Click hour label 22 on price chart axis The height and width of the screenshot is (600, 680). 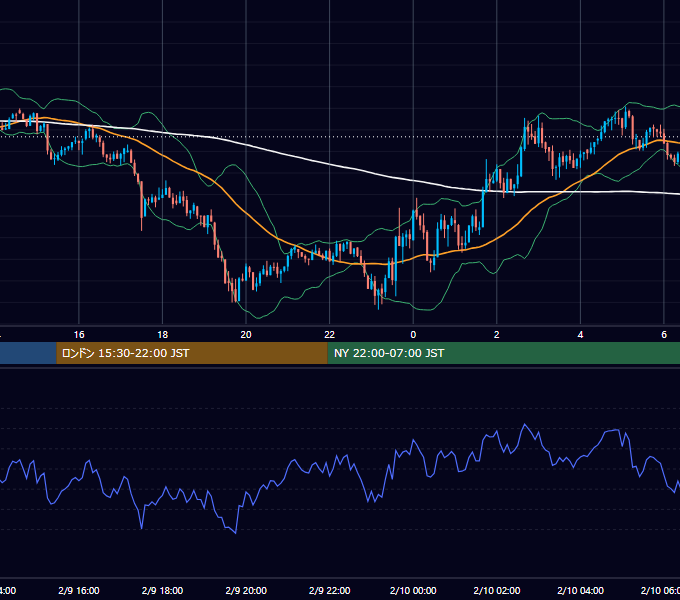330,335
